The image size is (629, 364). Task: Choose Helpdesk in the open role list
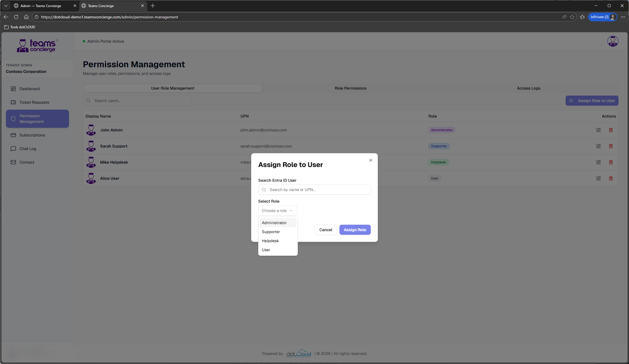[x=270, y=241]
